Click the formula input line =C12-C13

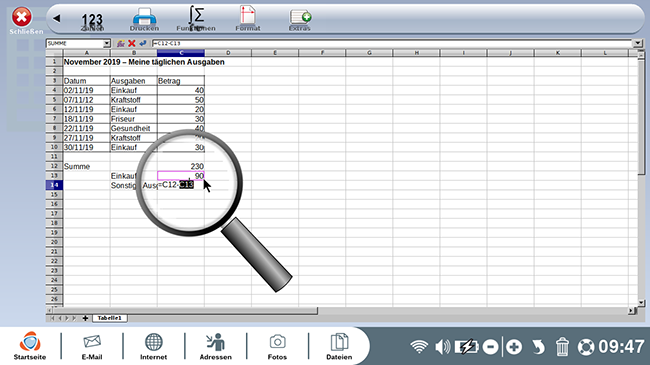(x=392, y=43)
